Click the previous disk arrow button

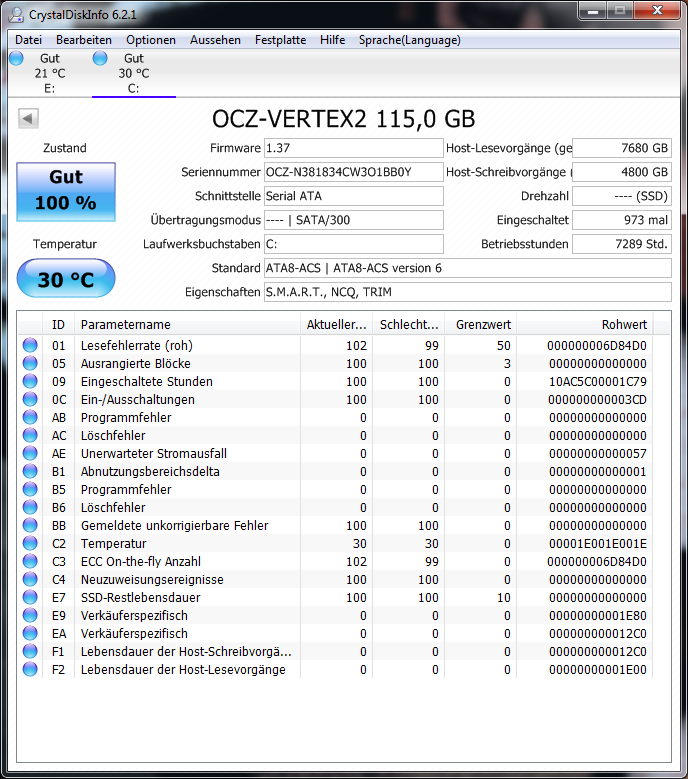(x=28, y=118)
